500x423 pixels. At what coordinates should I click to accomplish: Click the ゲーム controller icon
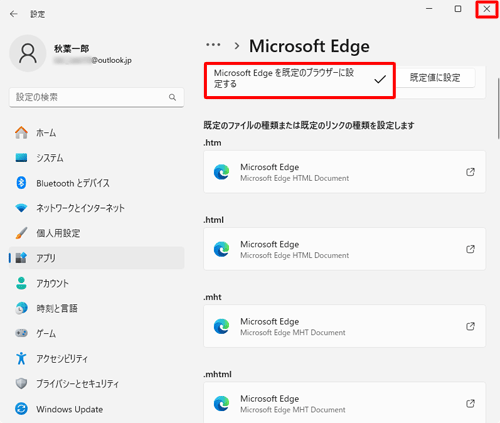pyautogui.click(x=21, y=333)
